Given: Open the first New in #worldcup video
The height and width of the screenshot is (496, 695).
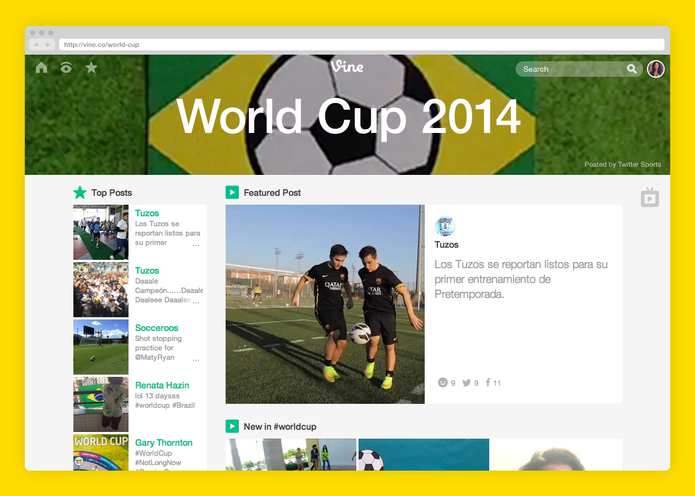Looking at the screenshot, I should click(x=291, y=454).
